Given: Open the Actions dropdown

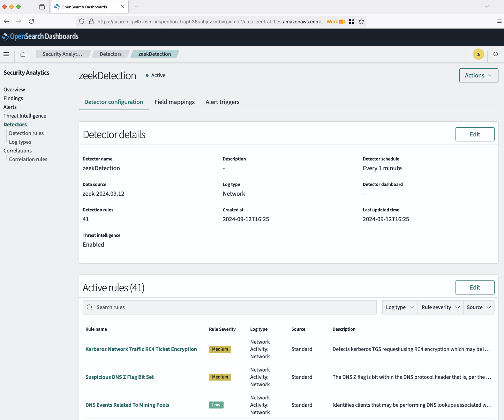Looking at the screenshot, I should click(x=478, y=75).
